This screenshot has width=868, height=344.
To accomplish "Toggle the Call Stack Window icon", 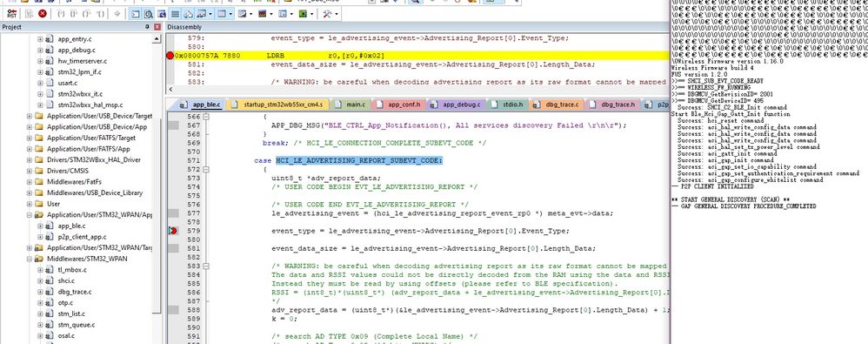I will pyautogui.click(x=188, y=13).
